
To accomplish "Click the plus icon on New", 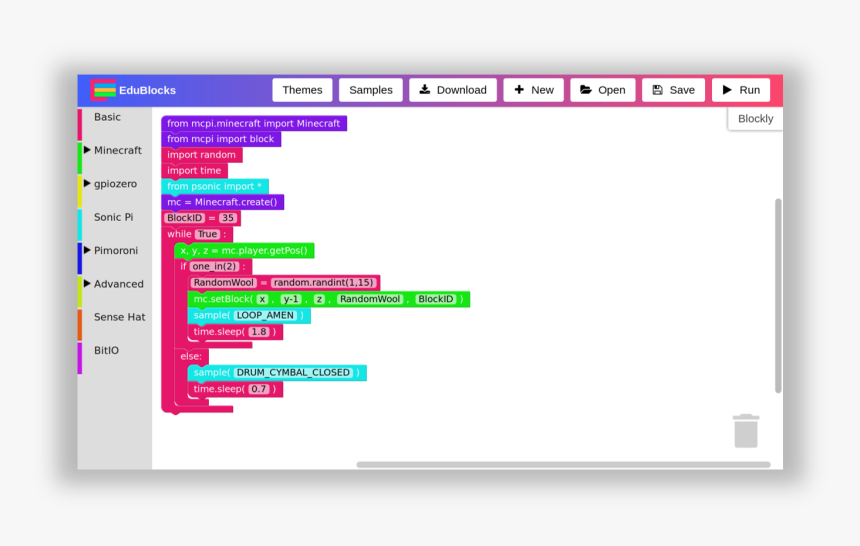I will click(x=519, y=89).
